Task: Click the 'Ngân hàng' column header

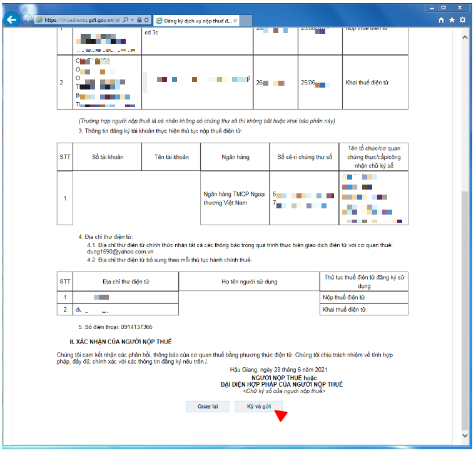Action: point(235,157)
